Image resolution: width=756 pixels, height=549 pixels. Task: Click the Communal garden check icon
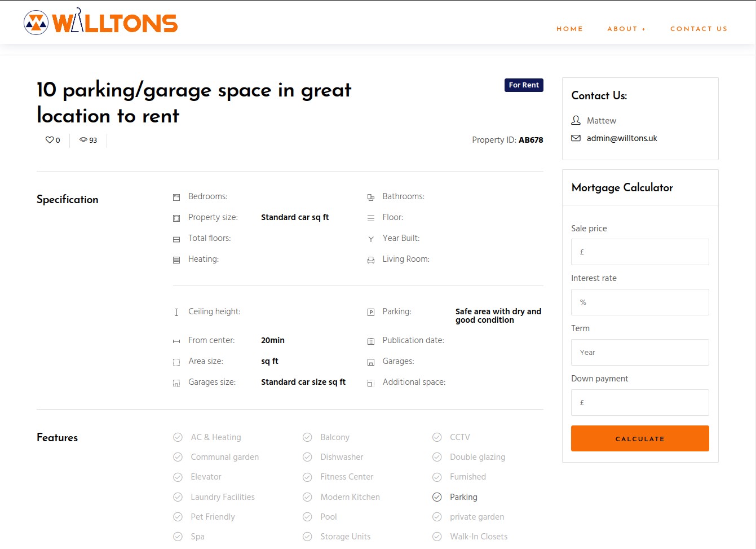[x=178, y=457]
